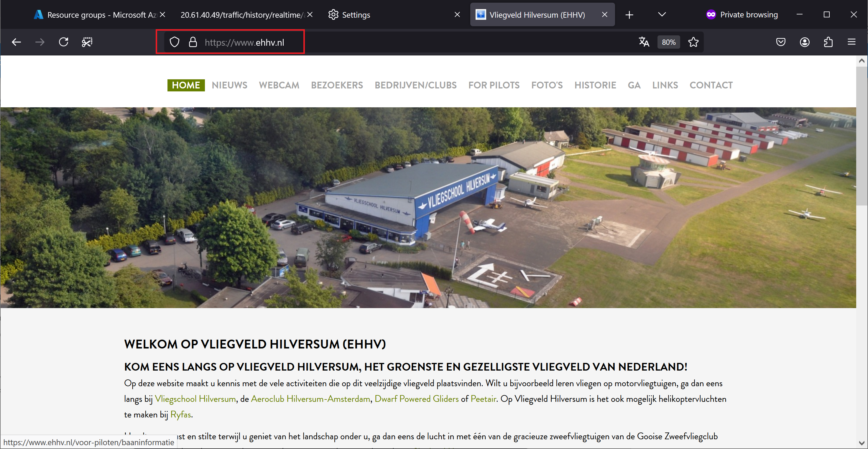The image size is (868, 449).
Task: Translate this page using the translate icon
Action: [x=644, y=42]
